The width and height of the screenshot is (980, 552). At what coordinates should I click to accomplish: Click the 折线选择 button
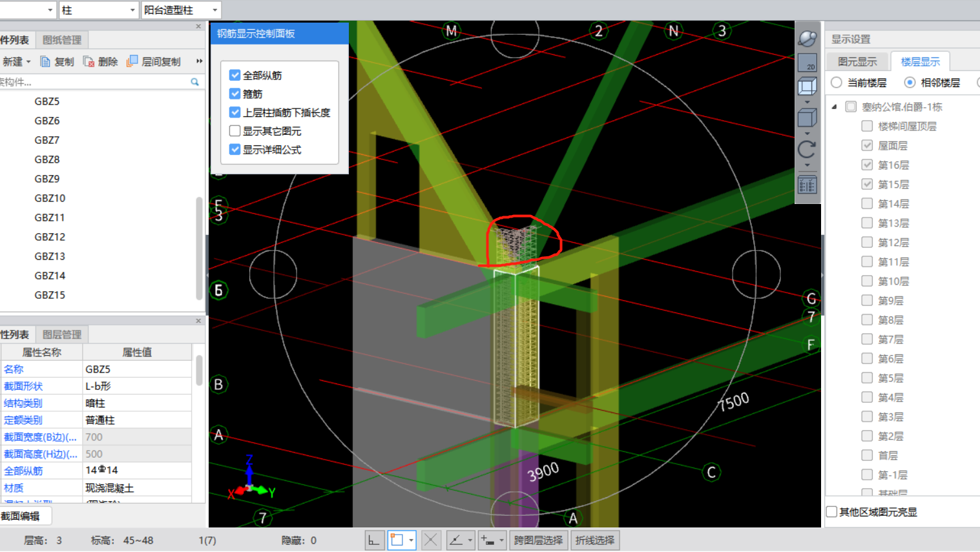click(x=595, y=540)
